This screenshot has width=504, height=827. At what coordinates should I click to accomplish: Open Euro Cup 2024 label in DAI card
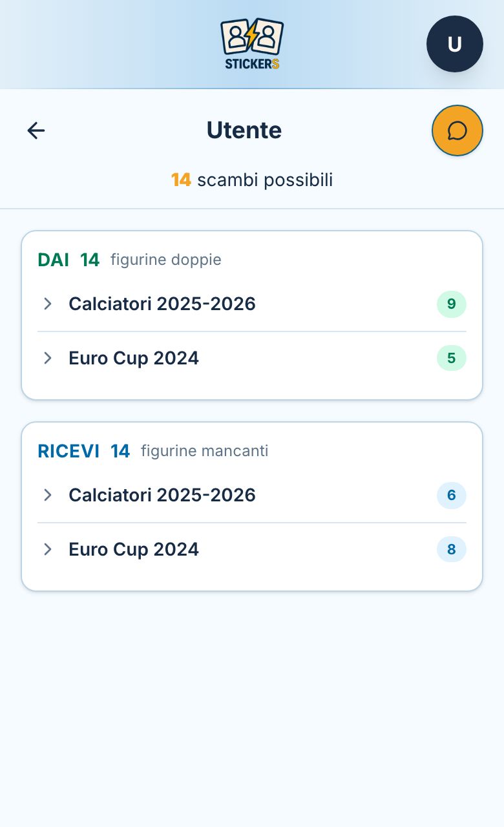(134, 358)
